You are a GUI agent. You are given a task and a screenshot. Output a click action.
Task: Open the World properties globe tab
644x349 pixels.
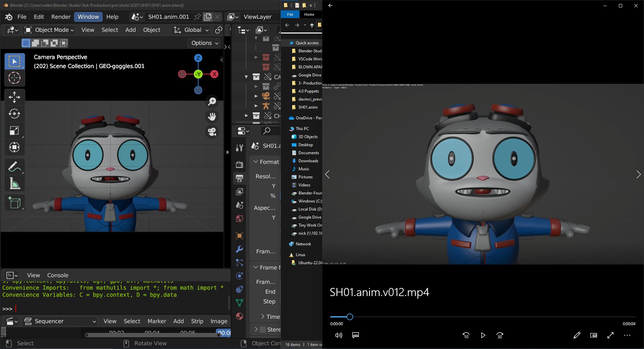click(x=239, y=219)
